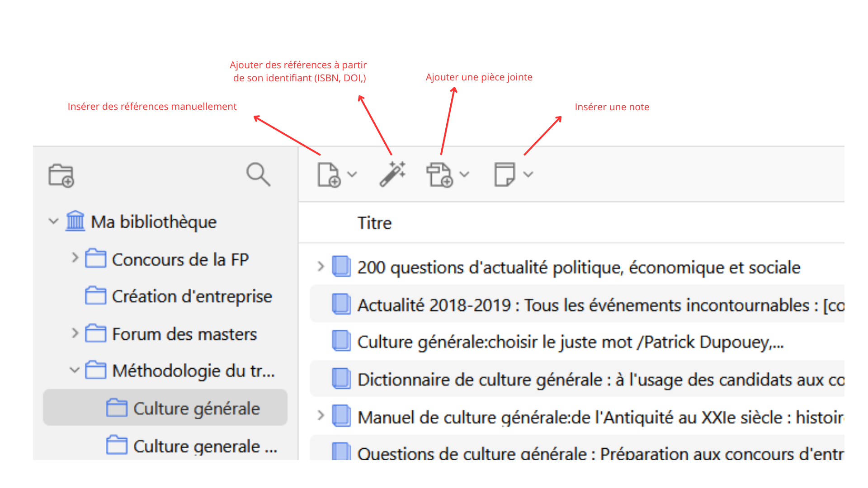Open the new note dropdown arrow
The width and height of the screenshot is (868, 488).
click(x=528, y=174)
